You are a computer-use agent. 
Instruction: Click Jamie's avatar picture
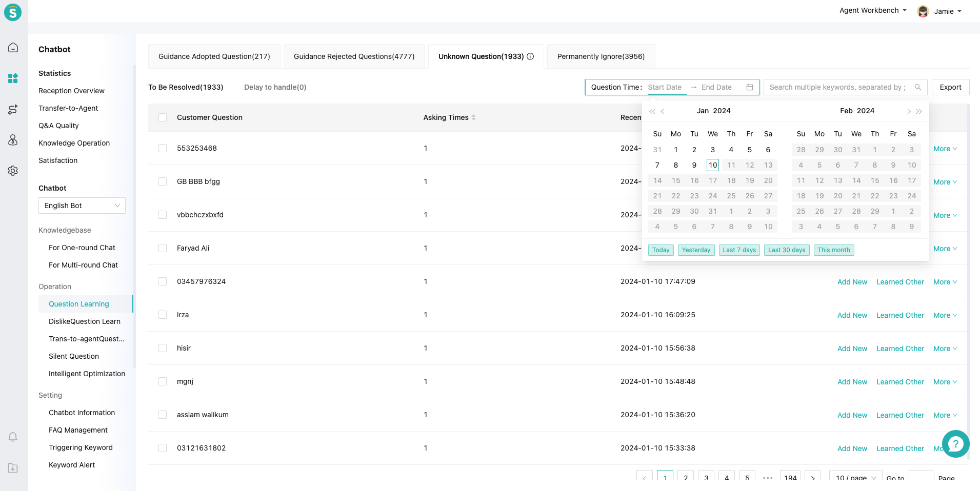(923, 11)
